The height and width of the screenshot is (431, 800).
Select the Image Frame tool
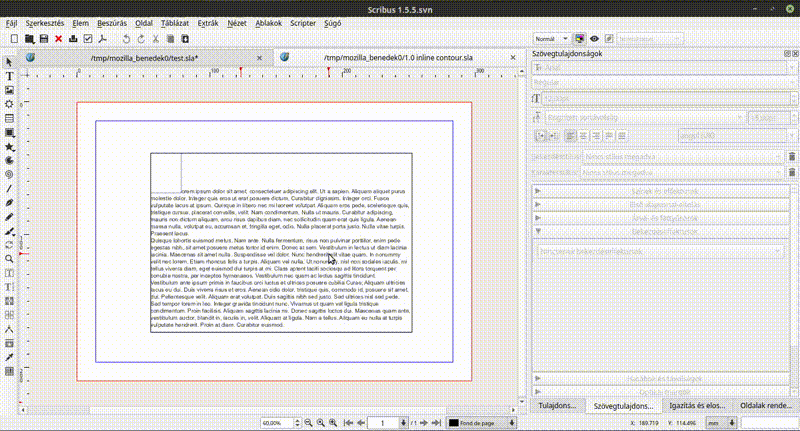10,90
